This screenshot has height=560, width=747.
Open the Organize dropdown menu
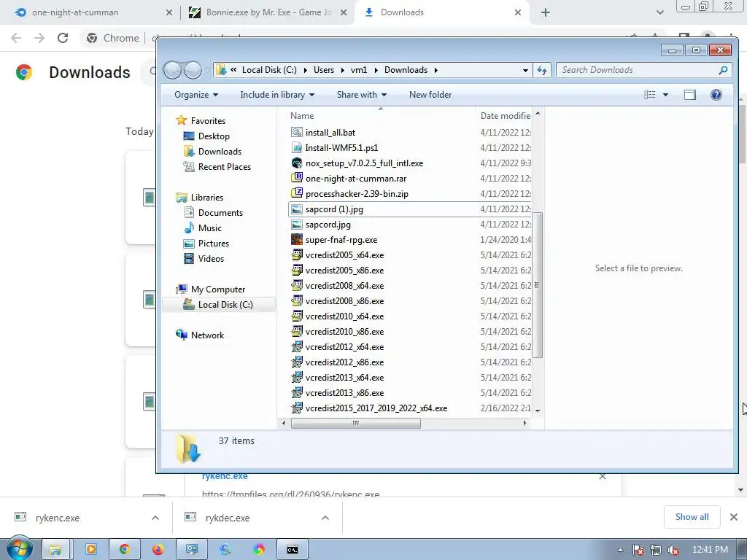[x=196, y=95]
